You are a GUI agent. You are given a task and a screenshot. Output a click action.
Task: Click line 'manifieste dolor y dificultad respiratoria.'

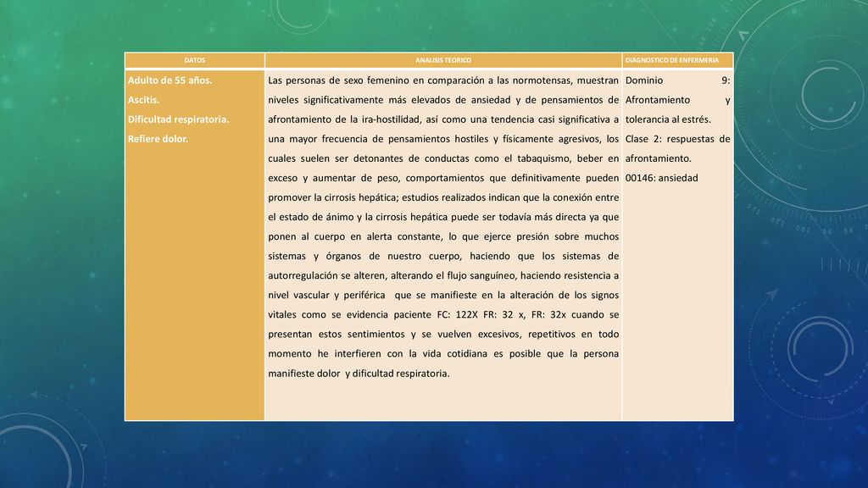[359, 374]
